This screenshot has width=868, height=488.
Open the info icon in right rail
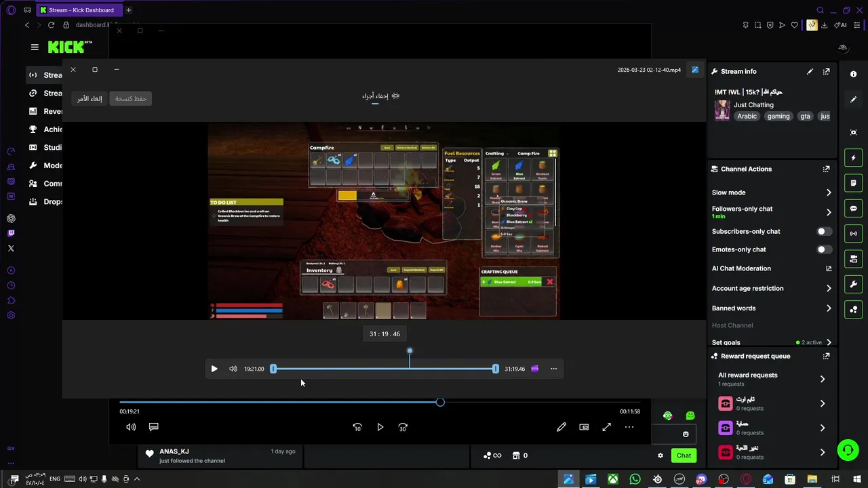pyautogui.click(x=854, y=75)
